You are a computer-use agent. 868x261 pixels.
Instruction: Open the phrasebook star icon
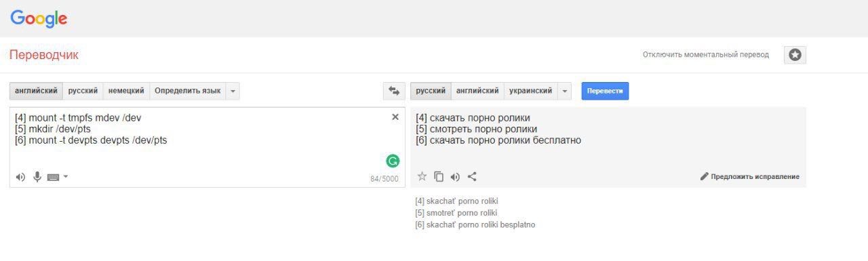[x=795, y=55]
